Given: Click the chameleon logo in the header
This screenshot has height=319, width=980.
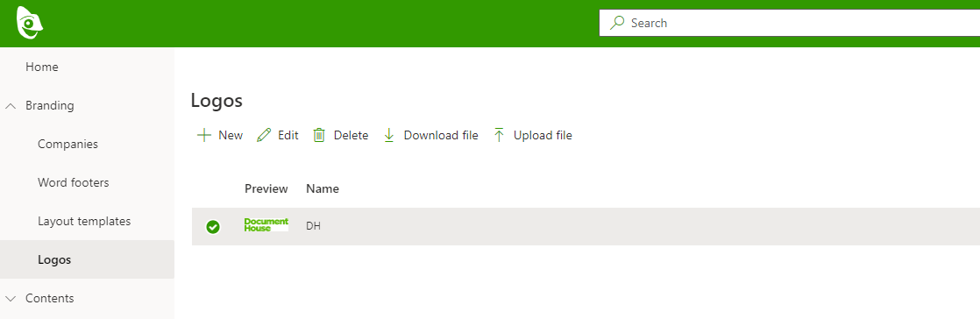Looking at the screenshot, I should click(x=30, y=23).
